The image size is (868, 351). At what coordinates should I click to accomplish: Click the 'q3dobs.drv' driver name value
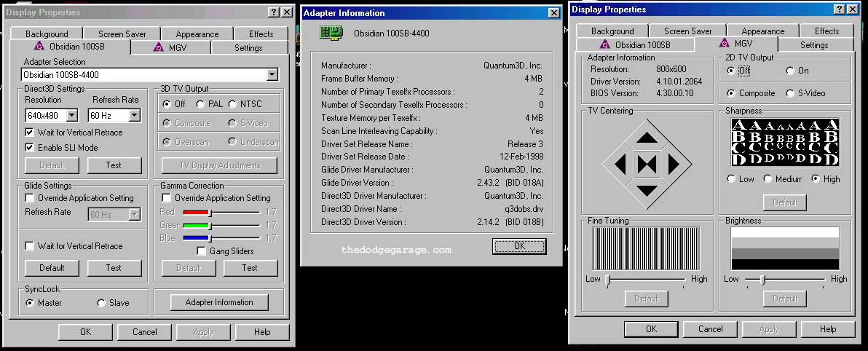coord(524,209)
